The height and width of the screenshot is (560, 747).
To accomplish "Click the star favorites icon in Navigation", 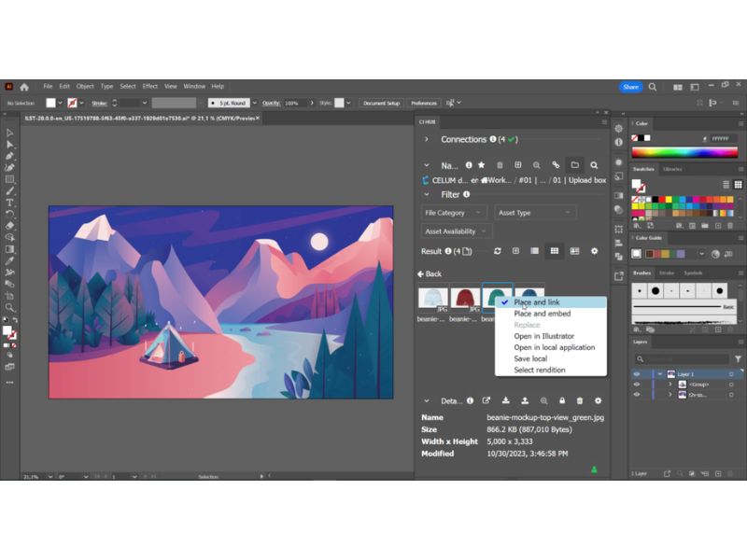I will click(482, 165).
